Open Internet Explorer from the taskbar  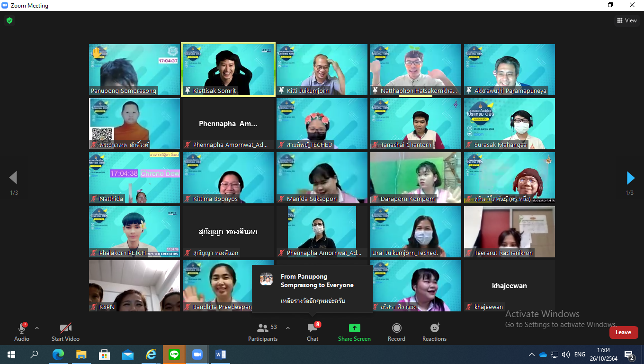tap(151, 355)
